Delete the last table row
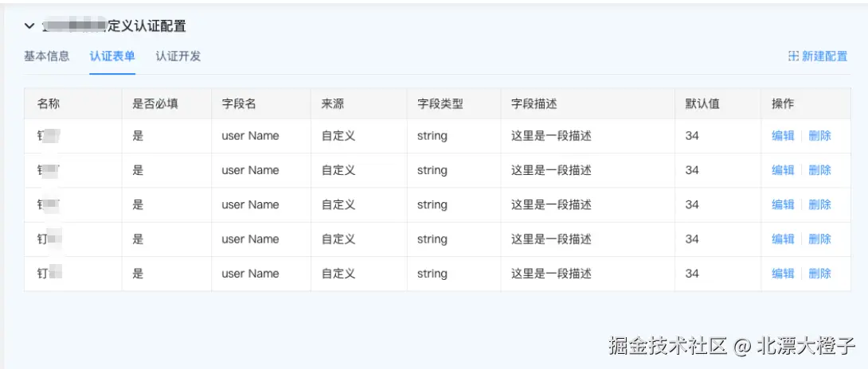The height and width of the screenshot is (369, 868). [x=819, y=274]
